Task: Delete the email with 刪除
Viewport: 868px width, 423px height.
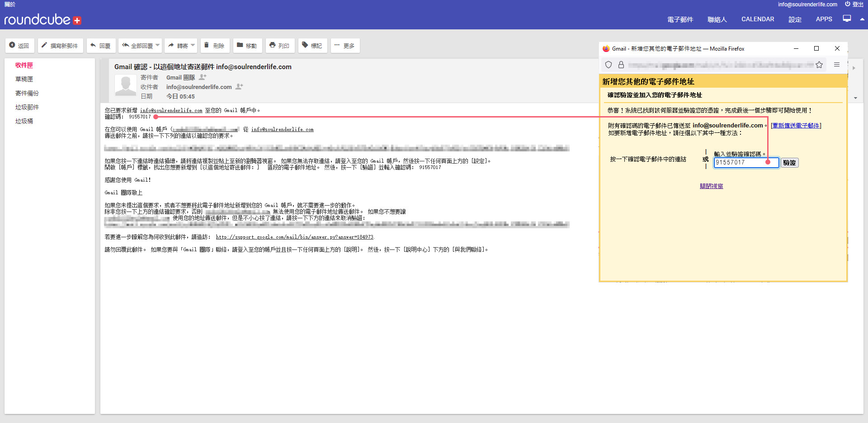Action: click(214, 46)
